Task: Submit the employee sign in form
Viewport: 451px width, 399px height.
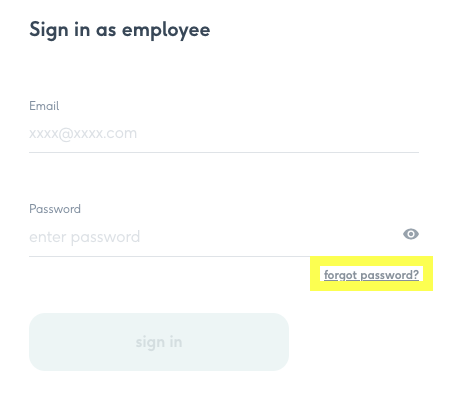Action: (x=159, y=342)
